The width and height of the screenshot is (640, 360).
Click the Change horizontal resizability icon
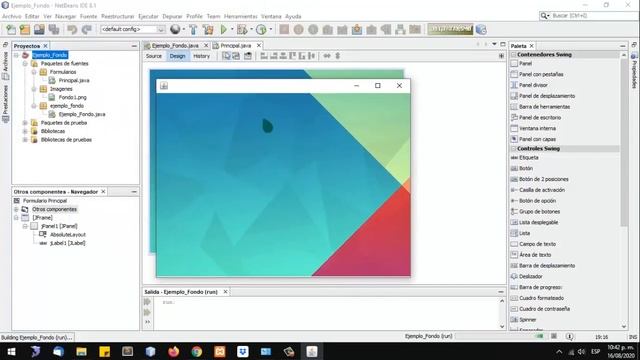327,56
